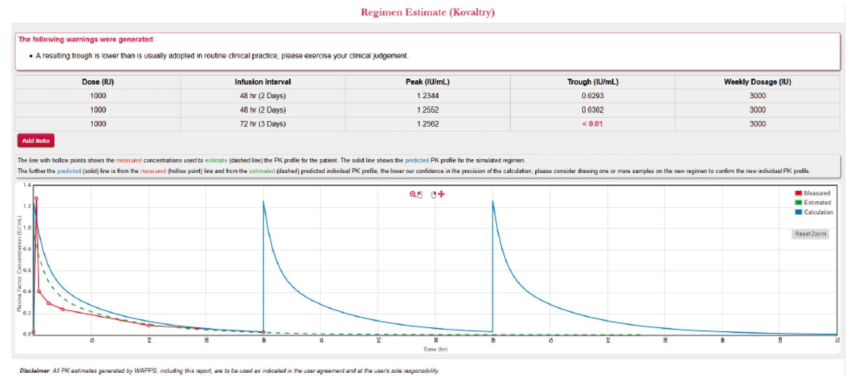Click weekly dosage 3000 in the 0.0293 row
Viewport: 868px width, 376px height.
[x=758, y=96]
